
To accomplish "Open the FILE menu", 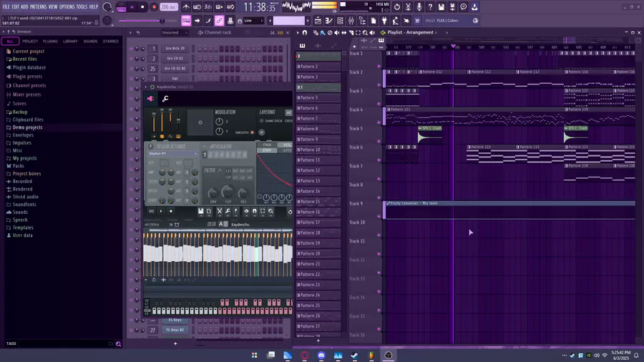I will click(x=6, y=7).
